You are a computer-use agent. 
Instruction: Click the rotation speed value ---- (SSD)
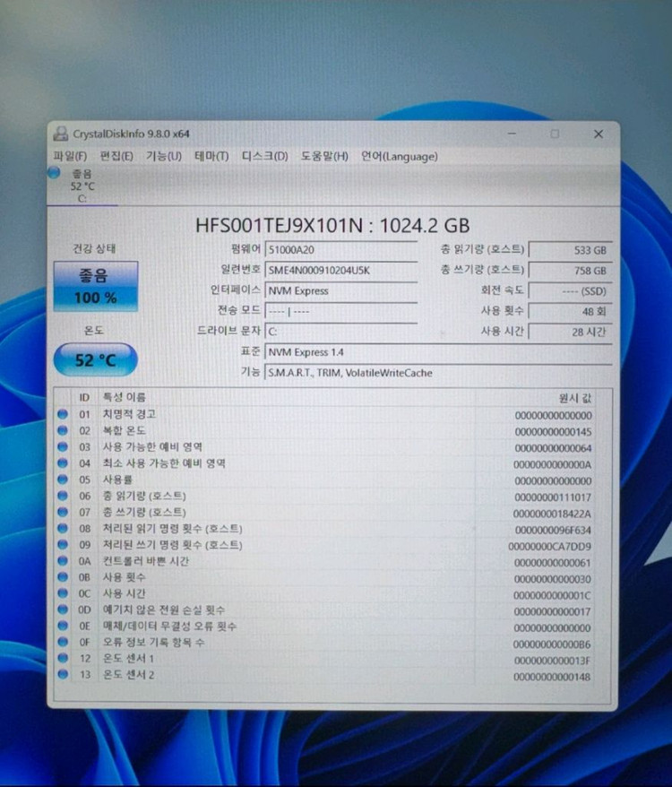coord(570,291)
